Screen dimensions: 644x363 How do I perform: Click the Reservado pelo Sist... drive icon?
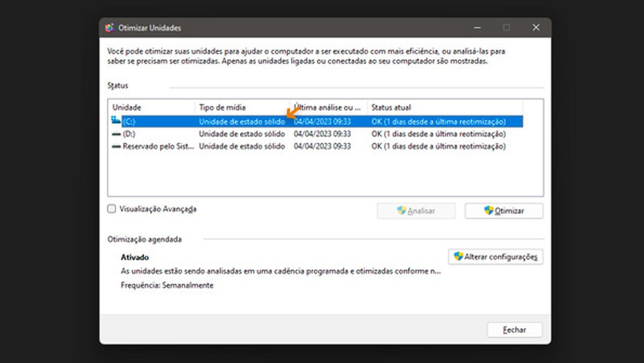[x=116, y=146]
